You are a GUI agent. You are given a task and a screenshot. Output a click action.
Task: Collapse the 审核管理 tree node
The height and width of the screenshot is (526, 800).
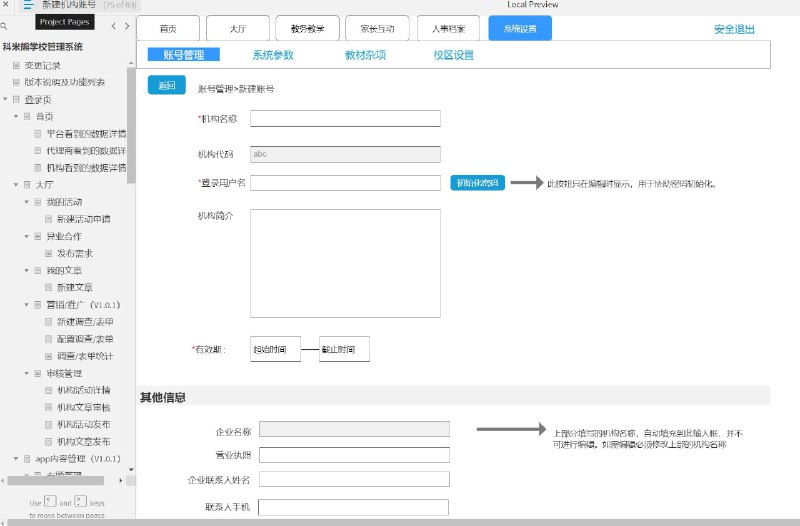coord(27,373)
